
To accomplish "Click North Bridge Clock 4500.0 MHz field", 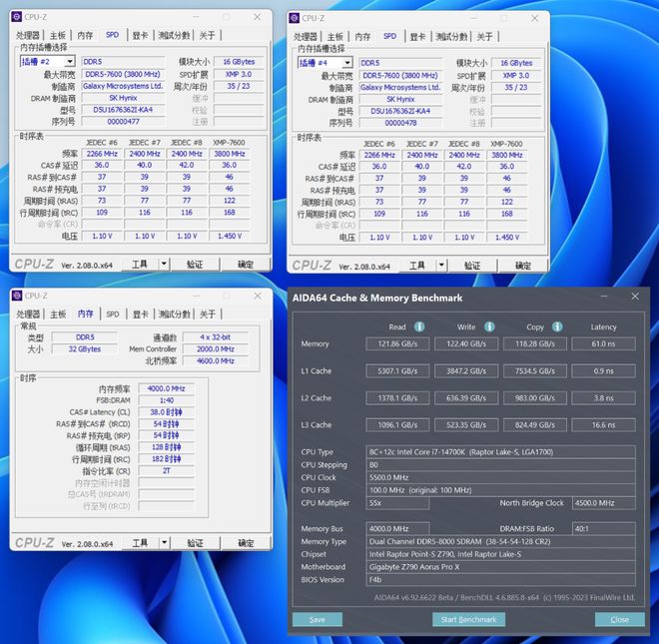I will click(x=603, y=503).
